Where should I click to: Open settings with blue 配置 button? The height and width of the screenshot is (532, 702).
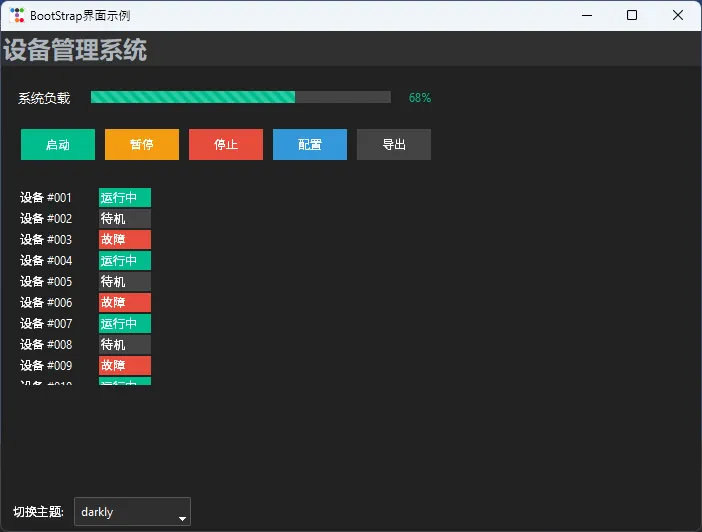(x=310, y=145)
